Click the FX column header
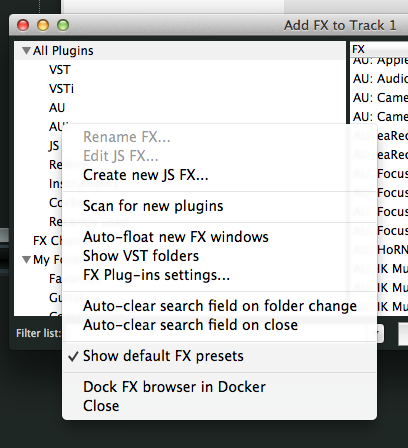The height and width of the screenshot is (448, 408). 379,49
